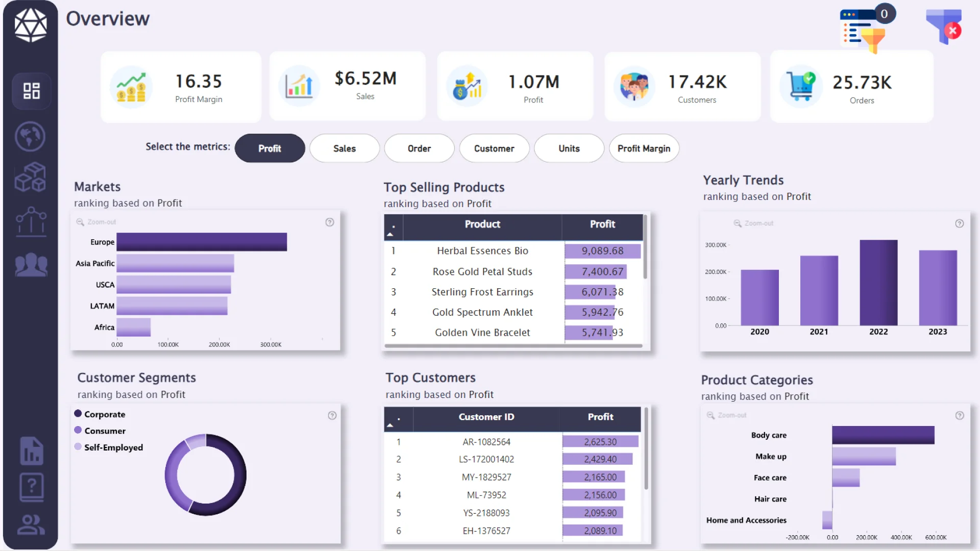The height and width of the screenshot is (551, 980).
Task: Sort by Product column header
Action: pyautogui.click(x=482, y=224)
